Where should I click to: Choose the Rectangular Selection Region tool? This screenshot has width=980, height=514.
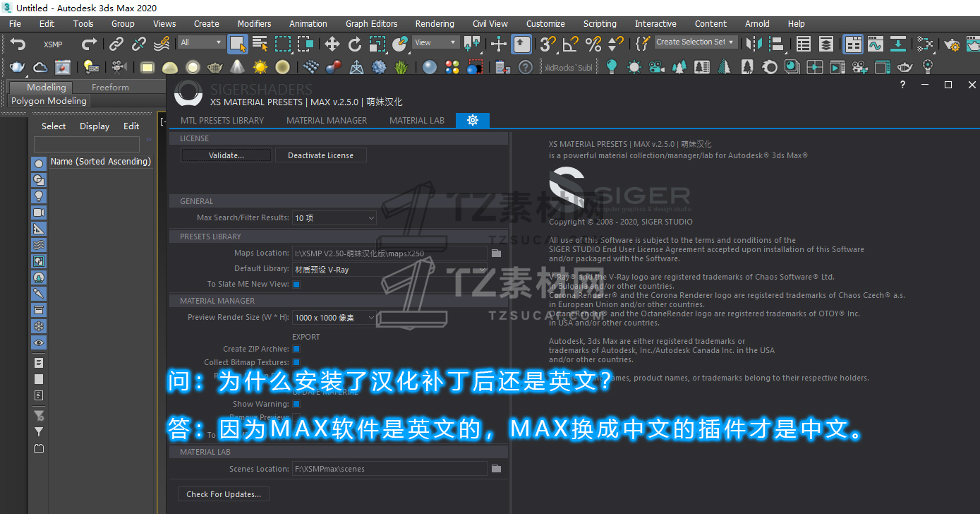(283, 44)
